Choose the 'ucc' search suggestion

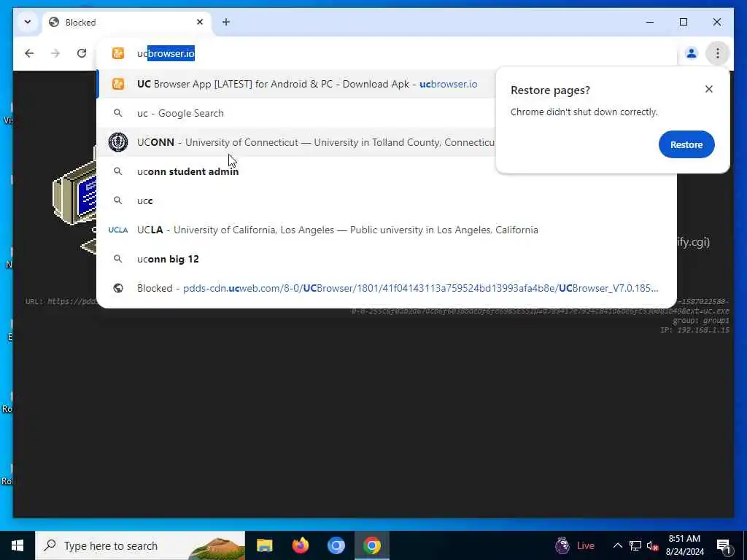click(387, 201)
